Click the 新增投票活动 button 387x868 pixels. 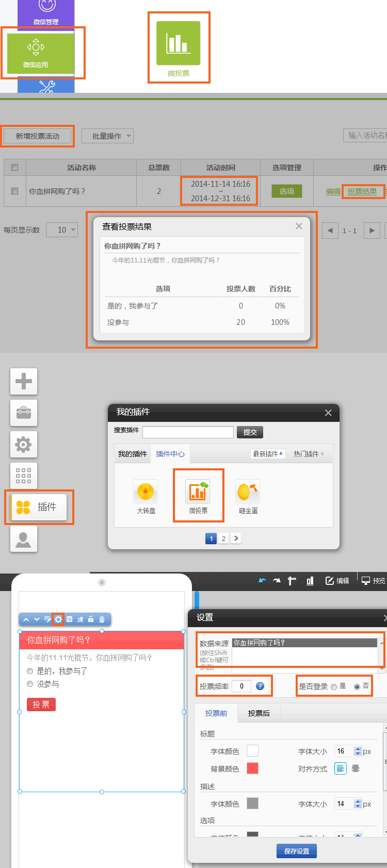click(38, 136)
